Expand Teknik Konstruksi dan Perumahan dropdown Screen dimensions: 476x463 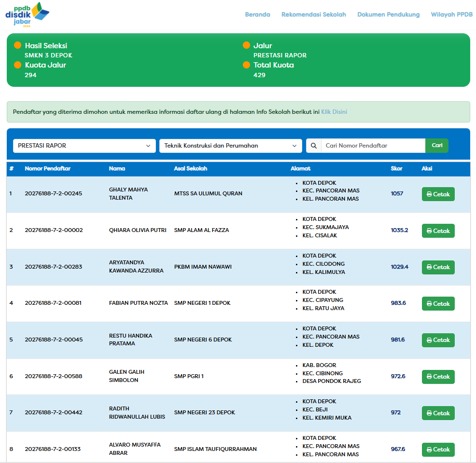point(230,146)
